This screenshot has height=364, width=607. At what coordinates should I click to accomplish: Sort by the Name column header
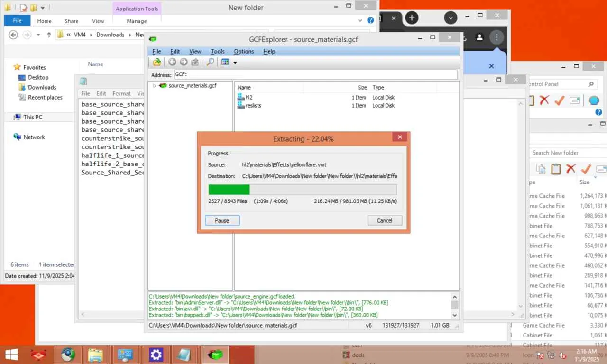[244, 88]
